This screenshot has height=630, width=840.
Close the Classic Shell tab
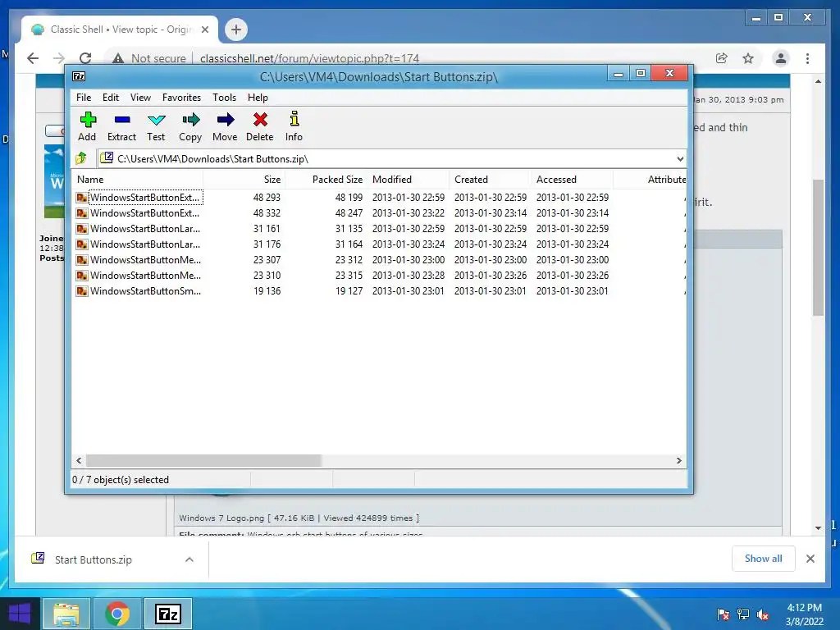[x=204, y=30]
